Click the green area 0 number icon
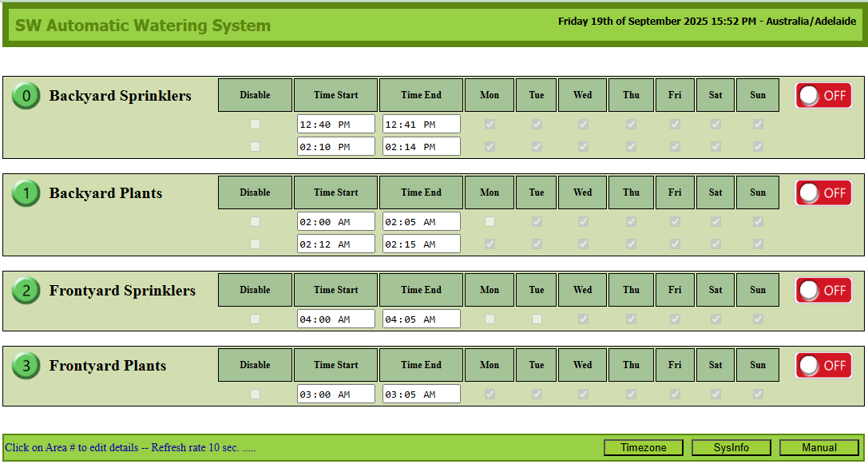Screen dimensions: 868x464 click(x=26, y=96)
